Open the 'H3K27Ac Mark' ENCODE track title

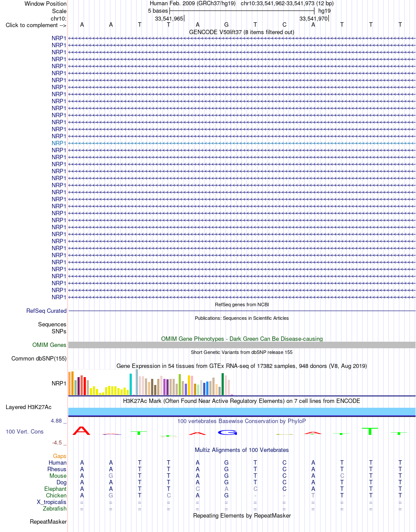click(x=242, y=401)
